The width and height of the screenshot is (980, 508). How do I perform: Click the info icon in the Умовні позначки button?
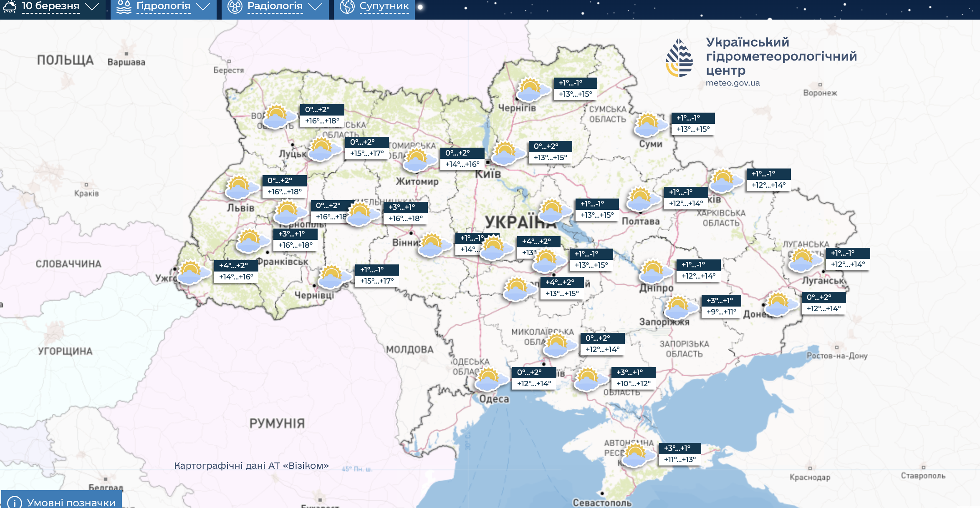[15, 502]
